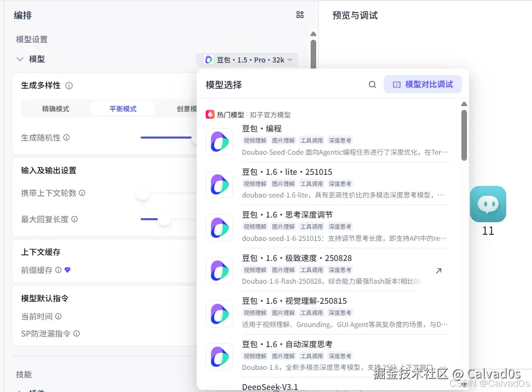This screenshot has width=532, height=392.
Task: Click the info icon next to 生成多样性
Action: click(x=69, y=86)
